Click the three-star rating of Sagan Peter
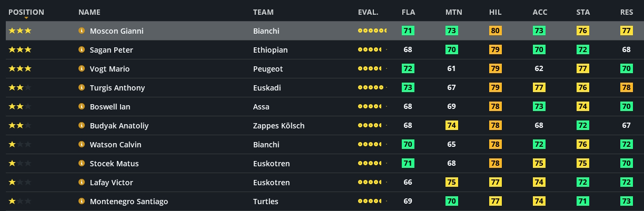Image resolution: width=644 pixels, height=211 pixels. 20,50
